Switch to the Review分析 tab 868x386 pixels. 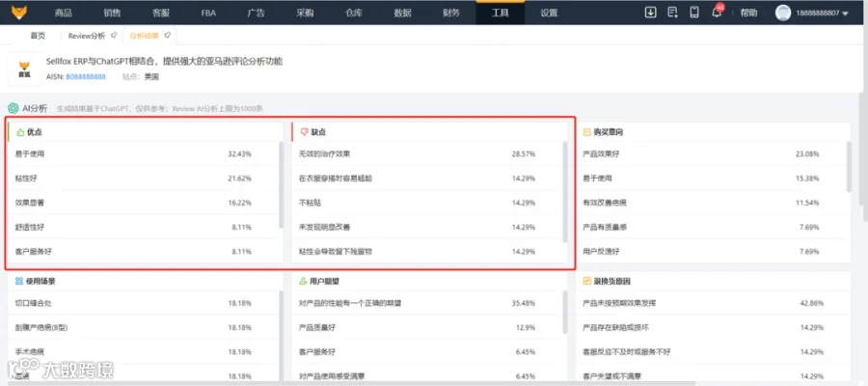click(x=87, y=36)
